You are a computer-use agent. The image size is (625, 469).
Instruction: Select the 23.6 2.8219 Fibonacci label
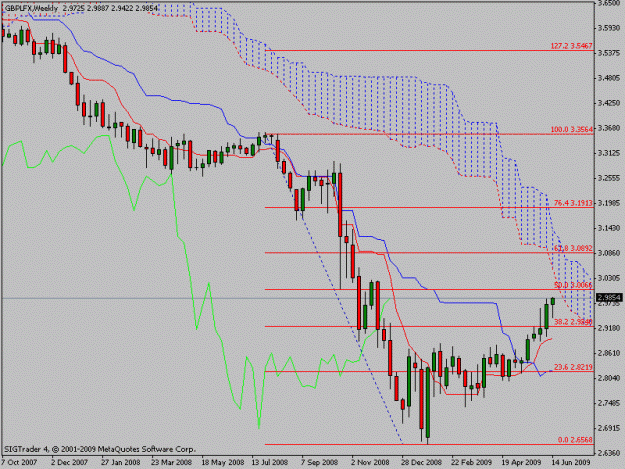click(x=573, y=367)
